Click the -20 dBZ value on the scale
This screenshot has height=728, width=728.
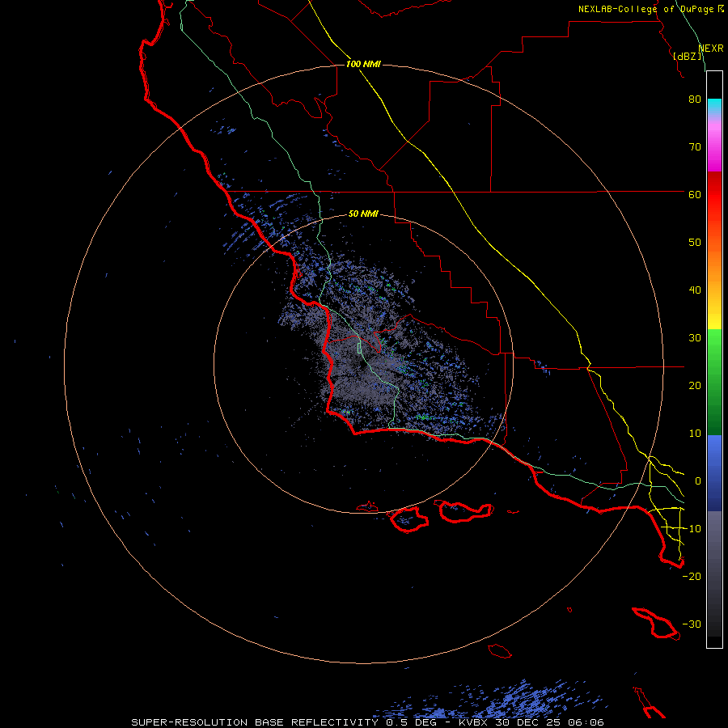coord(692,577)
